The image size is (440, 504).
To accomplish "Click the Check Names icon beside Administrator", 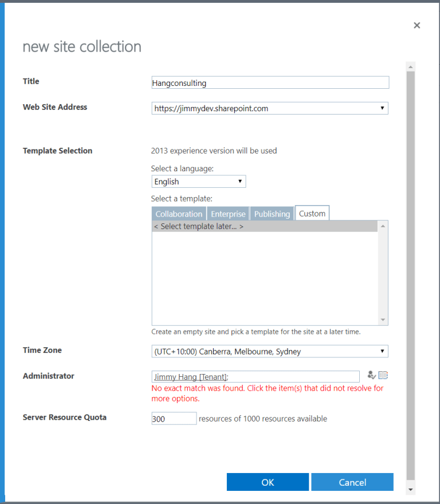I will point(371,376).
